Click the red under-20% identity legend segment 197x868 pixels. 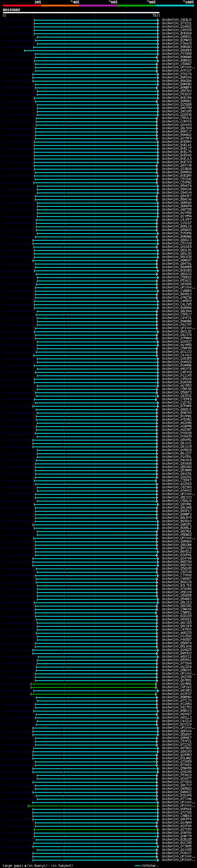click(22, 6)
